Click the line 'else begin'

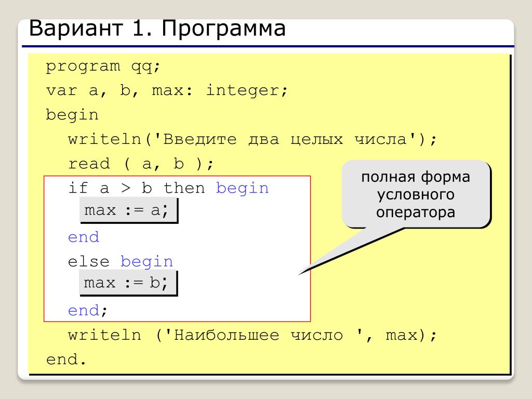point(121,262)
